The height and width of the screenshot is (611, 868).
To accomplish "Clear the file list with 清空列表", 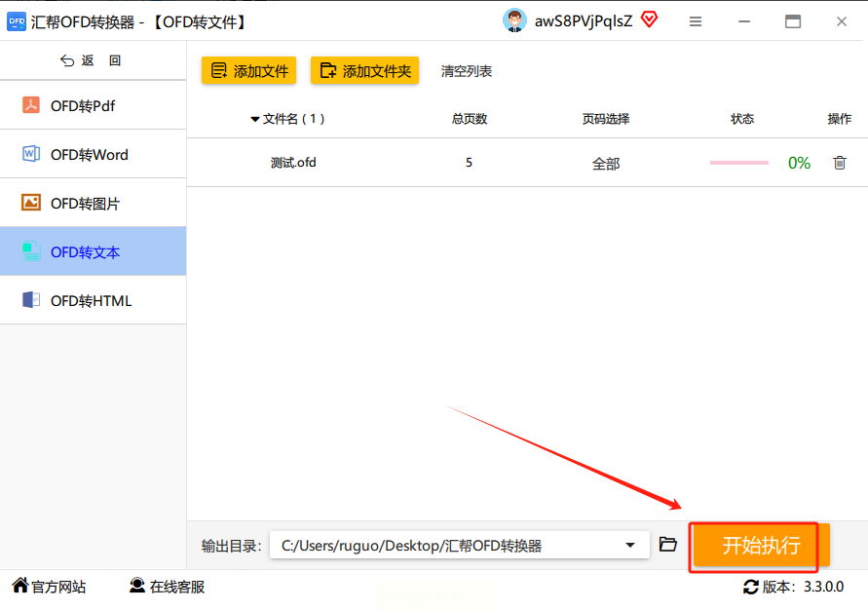I will click(466, 71).
